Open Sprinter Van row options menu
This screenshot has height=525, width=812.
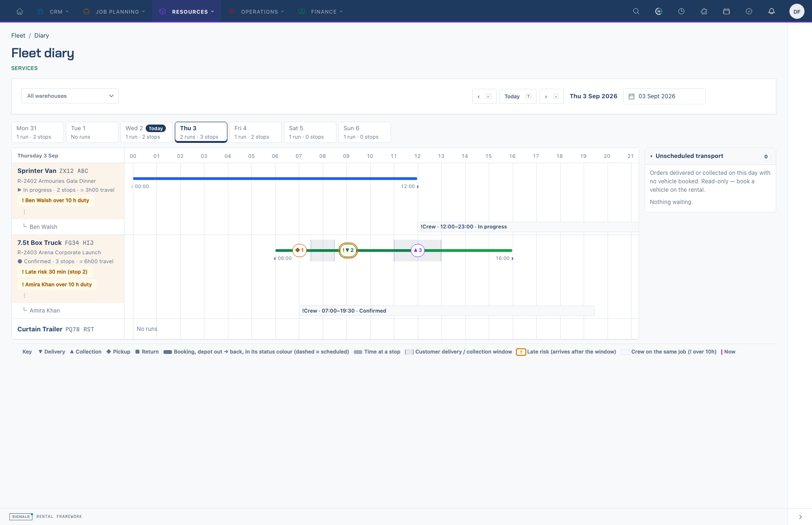pyautogui.click(x=24, y=212)
